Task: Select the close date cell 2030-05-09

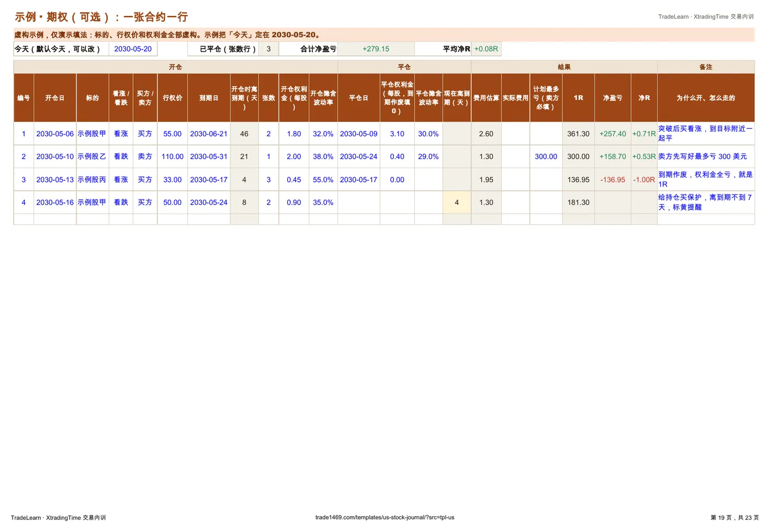Action: [x=359, y=134]
